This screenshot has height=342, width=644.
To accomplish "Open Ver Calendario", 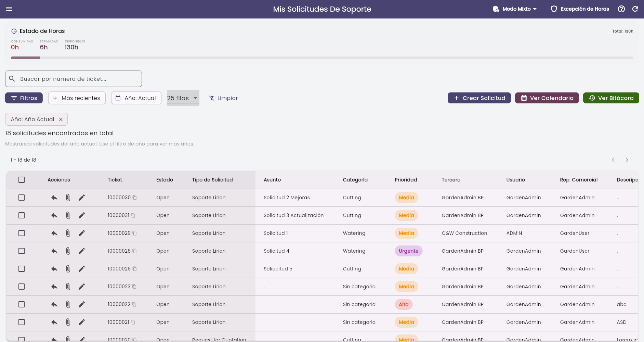I will click(x=547, y=98).
